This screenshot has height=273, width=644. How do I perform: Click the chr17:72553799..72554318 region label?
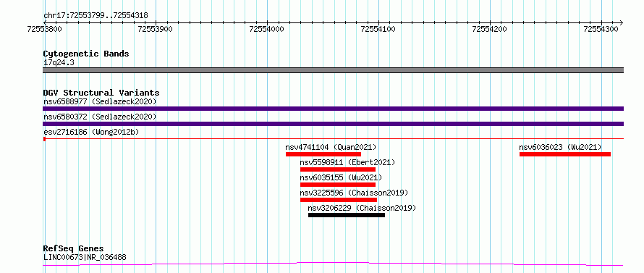pyautogui.click(x=96, y=16)
